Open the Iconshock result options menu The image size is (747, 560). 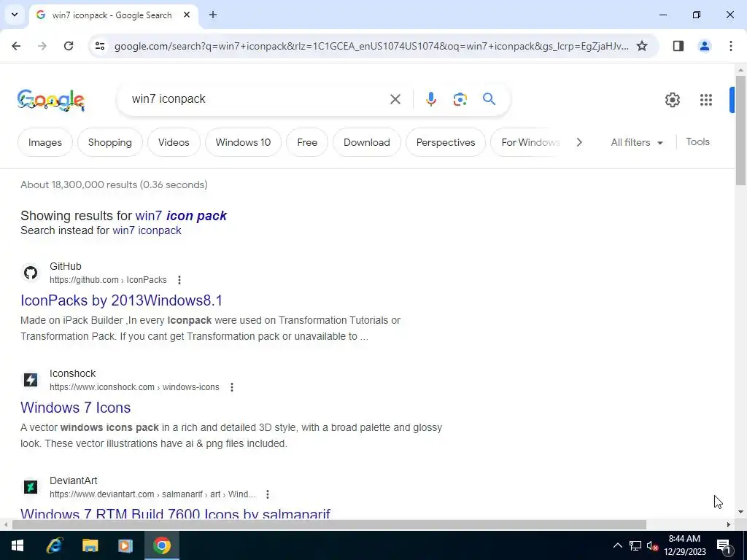[232, 387]
